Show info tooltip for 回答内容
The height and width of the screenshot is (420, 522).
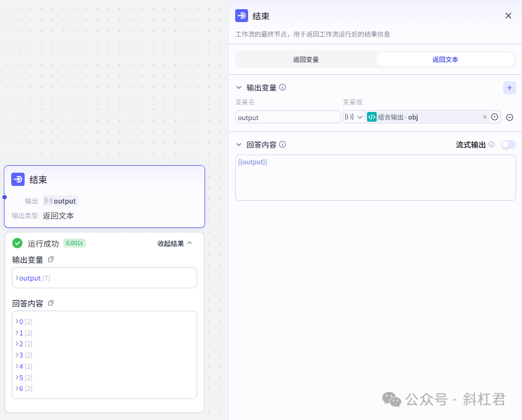[x=283, y=144]
